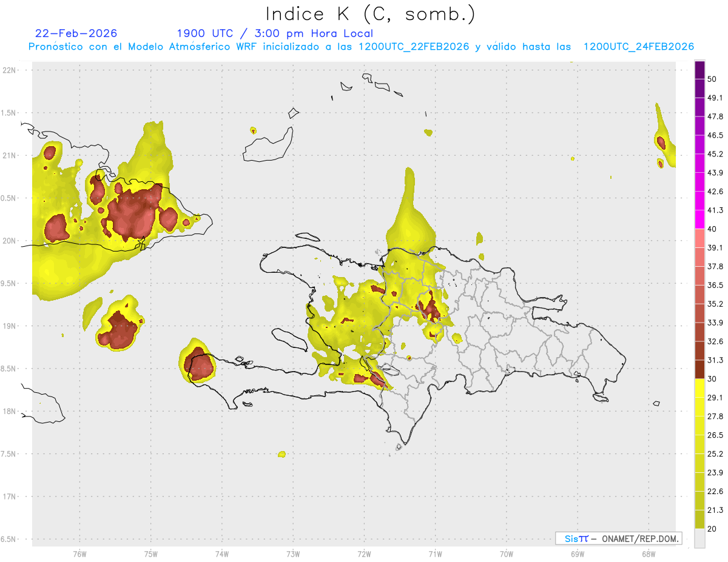728x562 pixels.
Task: Click the colorbar value "33.9"
Action: coord(715,323)
